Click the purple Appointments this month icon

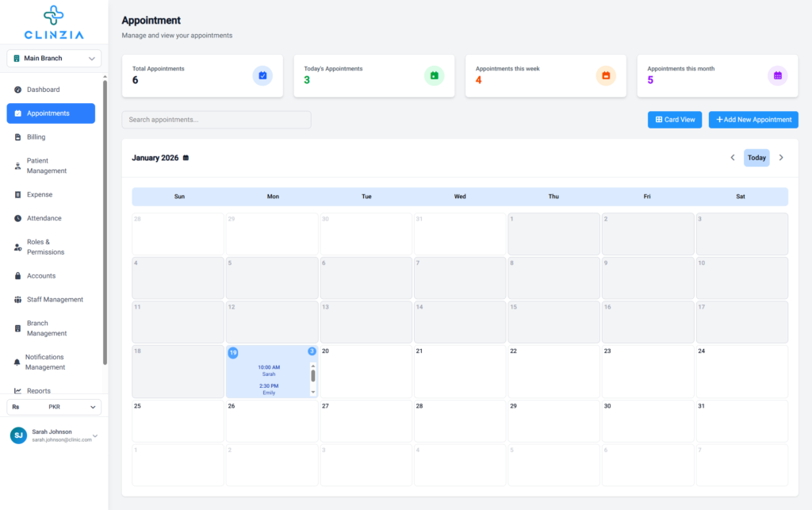tap(777, 75)
